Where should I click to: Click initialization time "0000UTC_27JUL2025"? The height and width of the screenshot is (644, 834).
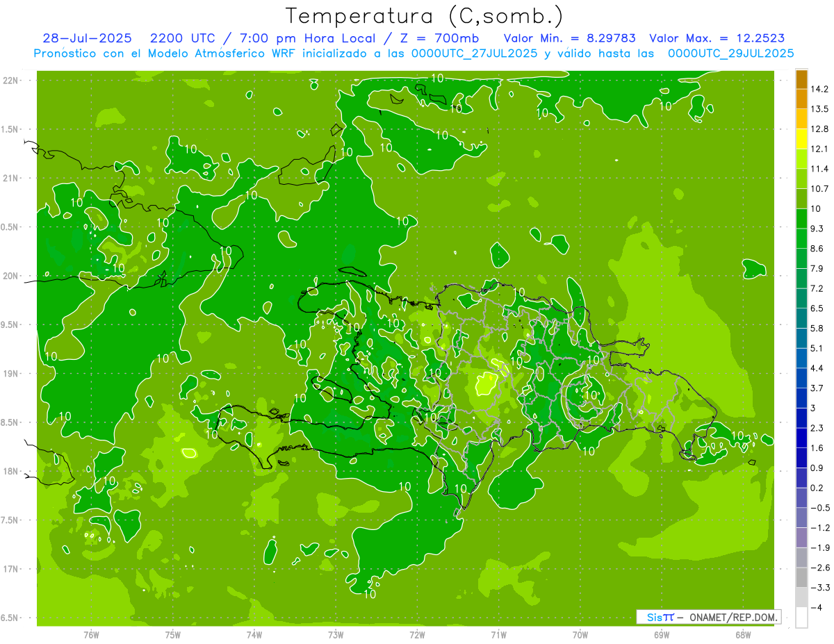click(475, 53)
